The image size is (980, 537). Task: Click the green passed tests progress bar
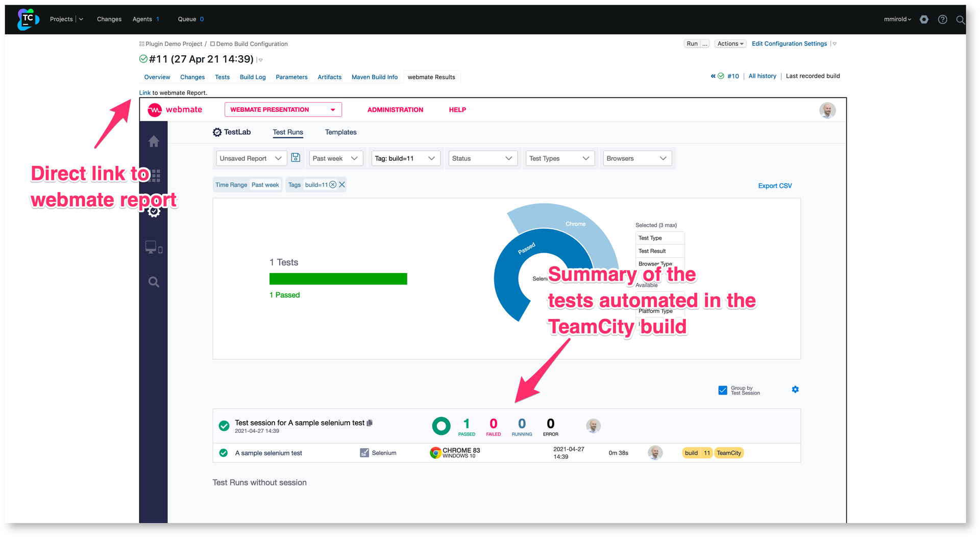tap(338, 279)
